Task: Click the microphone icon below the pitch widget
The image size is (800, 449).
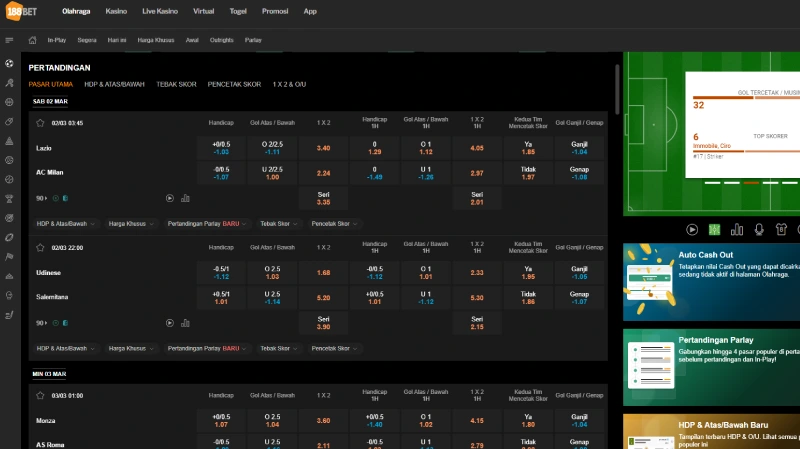Action: (759, 229)
